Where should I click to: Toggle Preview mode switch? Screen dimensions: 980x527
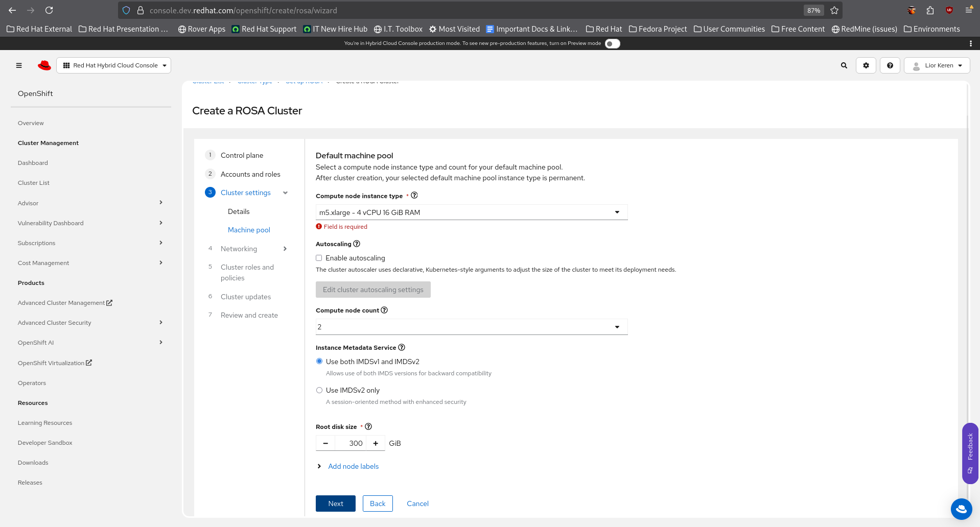pyautogui.click(x=612, y=43)
